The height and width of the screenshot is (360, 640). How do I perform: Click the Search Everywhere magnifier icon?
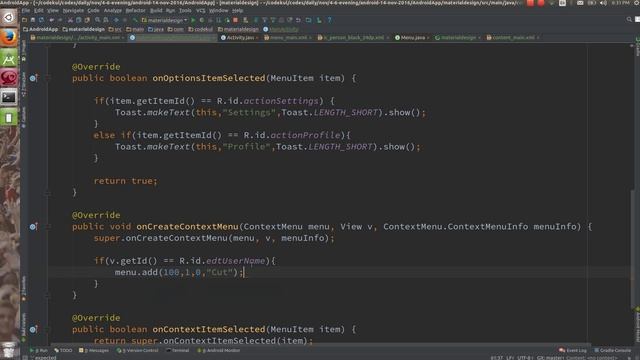629,20
